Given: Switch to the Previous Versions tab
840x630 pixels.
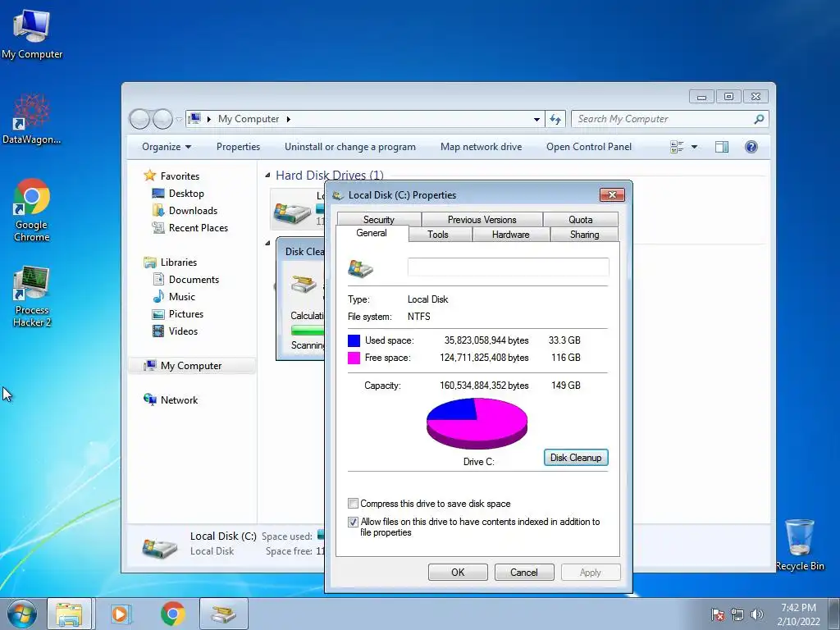Looking at the screenshot, I should point(482,220).
